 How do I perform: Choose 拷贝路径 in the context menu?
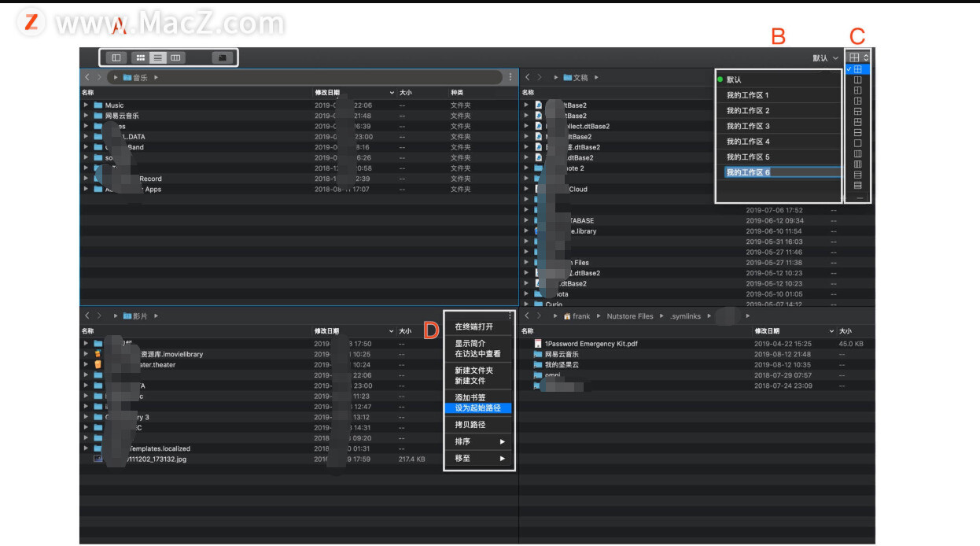pos(470,425)
